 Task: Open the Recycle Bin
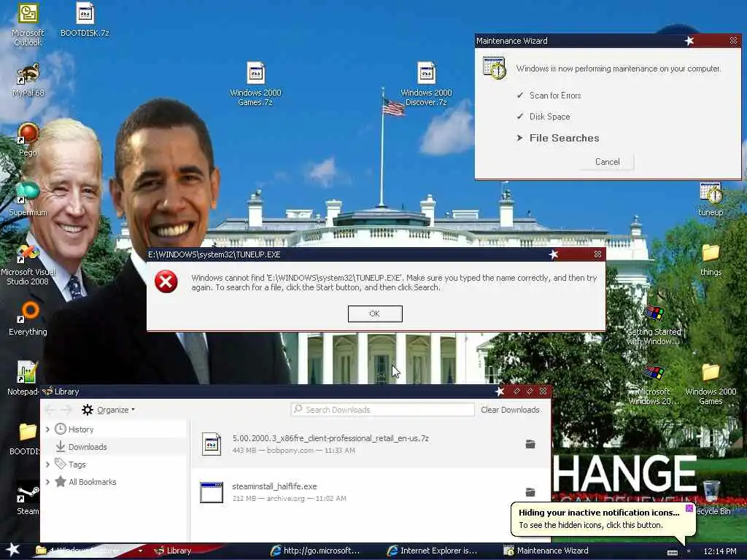click(x=712, y=499)
